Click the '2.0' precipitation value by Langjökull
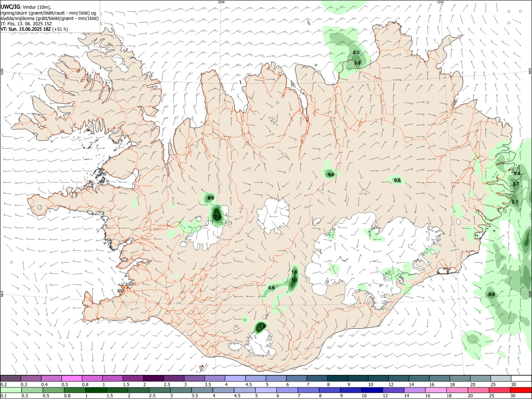 pos(217,217)
